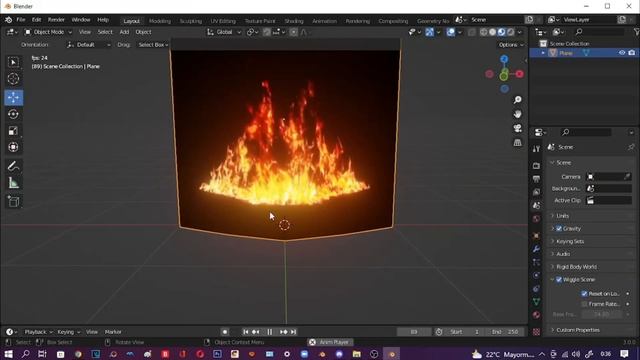Open the Scene properties tab icon
Screen dimensions: 640x360
536,205
